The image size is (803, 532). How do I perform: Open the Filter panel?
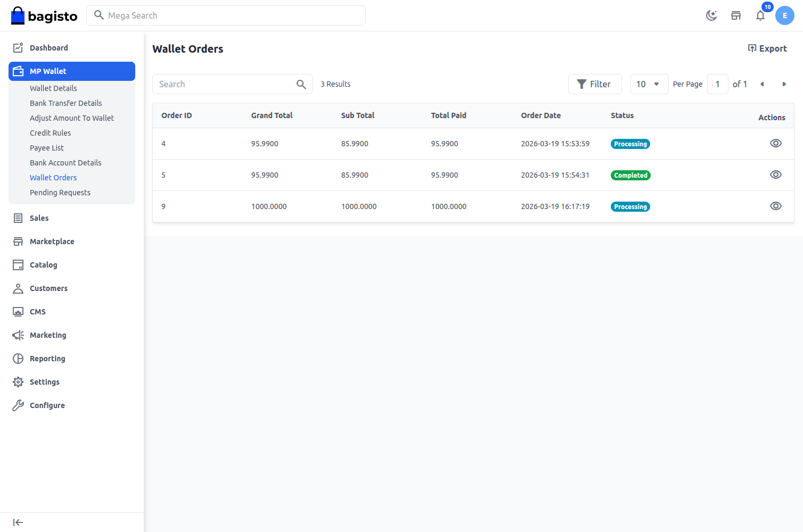595,84
